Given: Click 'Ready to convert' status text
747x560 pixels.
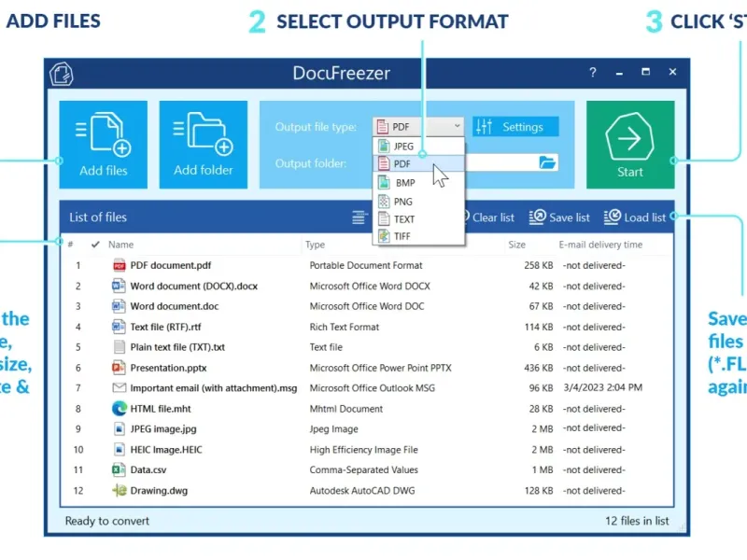Looking at the screenshot, I should pyautogui.click(x=107, y=521).
